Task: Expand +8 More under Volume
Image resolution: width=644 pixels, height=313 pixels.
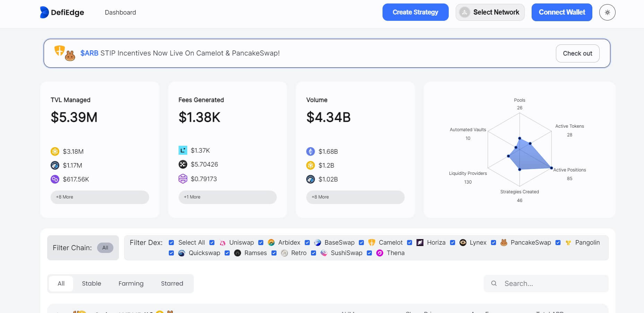Action: click(x=355, y=197)
